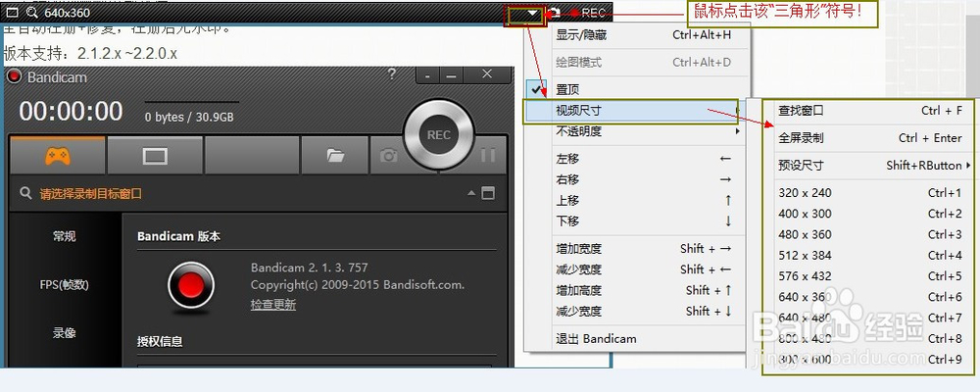Start recording with the large round REC button
This screenshot has width=980, height=392.
point(439,135)
